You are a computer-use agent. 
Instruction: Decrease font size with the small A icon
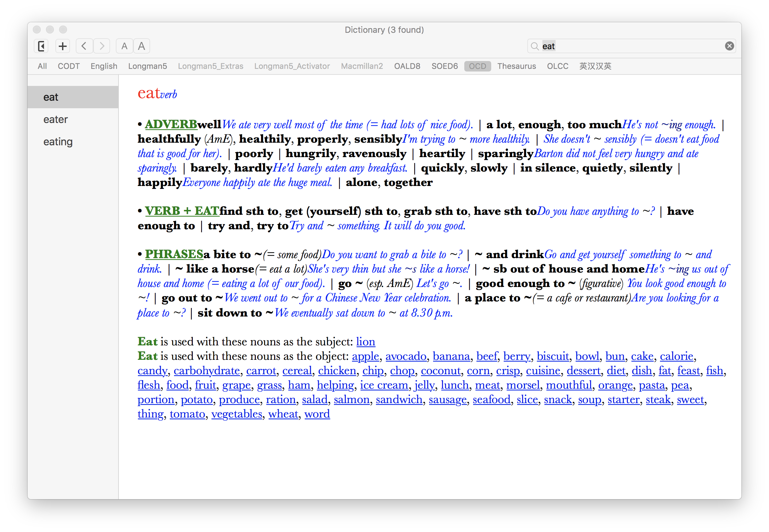tap(124, 46)
